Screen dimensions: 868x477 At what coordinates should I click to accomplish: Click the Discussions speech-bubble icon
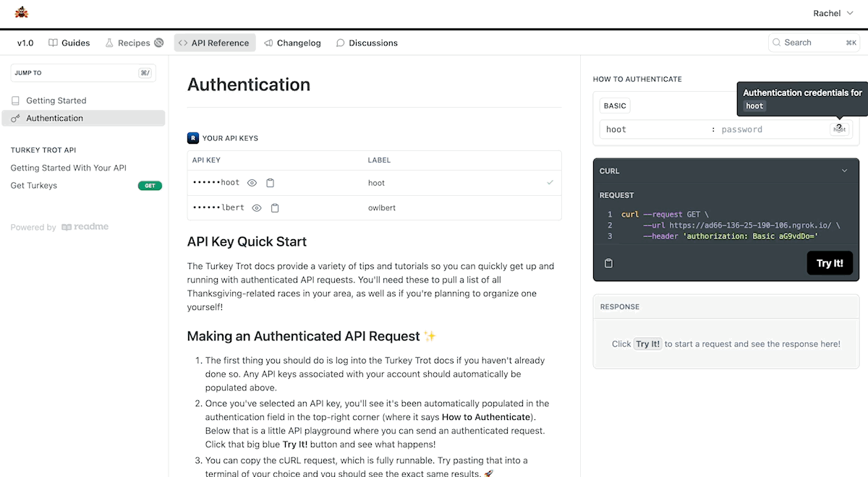[339, 43]
